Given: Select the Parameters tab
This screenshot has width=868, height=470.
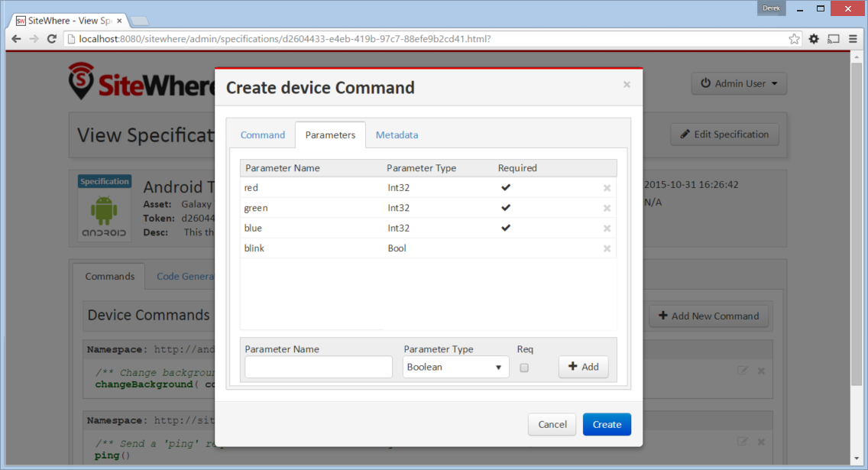Looking at the screenshot, I should (331, 135).
